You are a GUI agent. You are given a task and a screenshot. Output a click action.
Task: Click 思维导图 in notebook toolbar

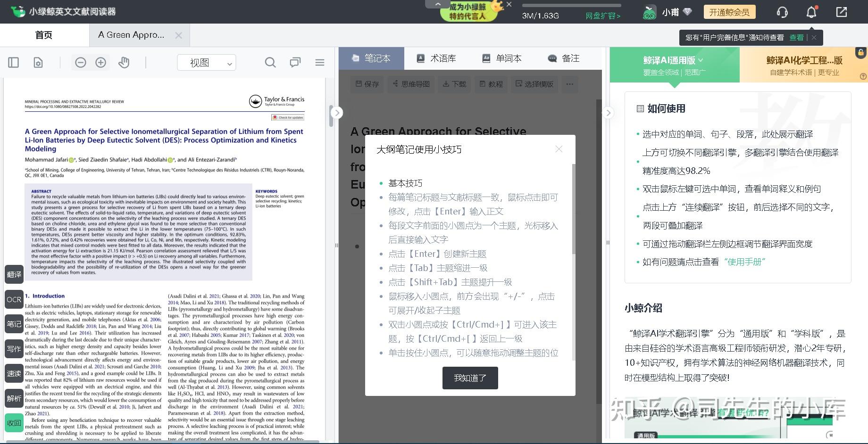[x=410, y=84]
